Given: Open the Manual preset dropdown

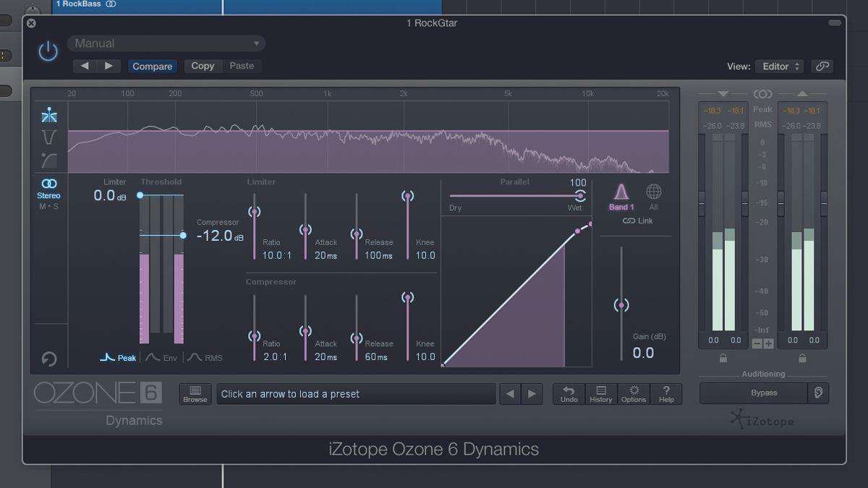Looking at the screenshot, I should pyautogui.click(x=166, y=43).
